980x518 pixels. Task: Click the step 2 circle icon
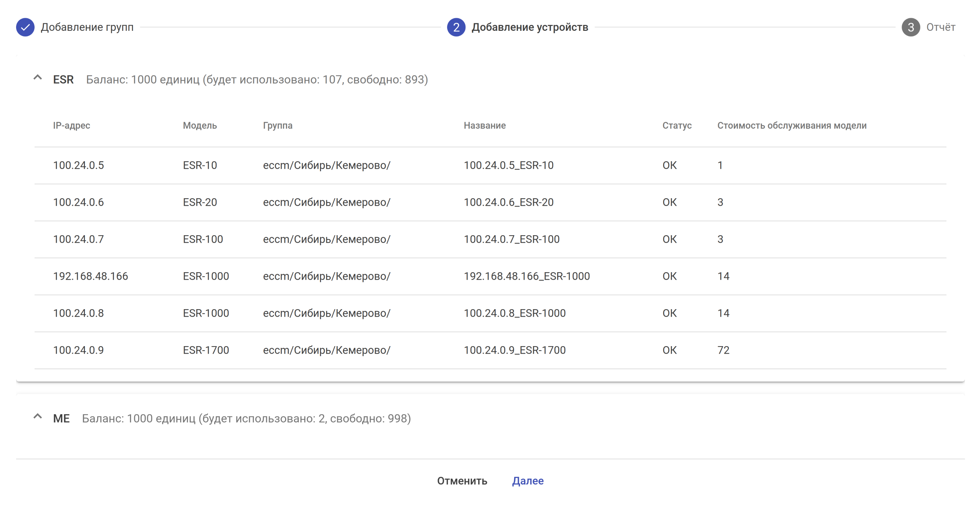click(x=456, y=27)
